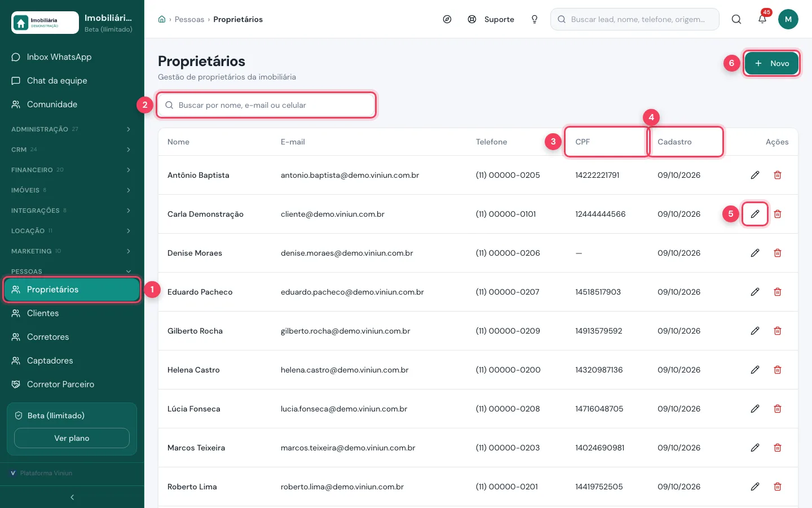Click the Pessoas breadcrumb
The height and width of the screenshot is (508, 812).
189,19
